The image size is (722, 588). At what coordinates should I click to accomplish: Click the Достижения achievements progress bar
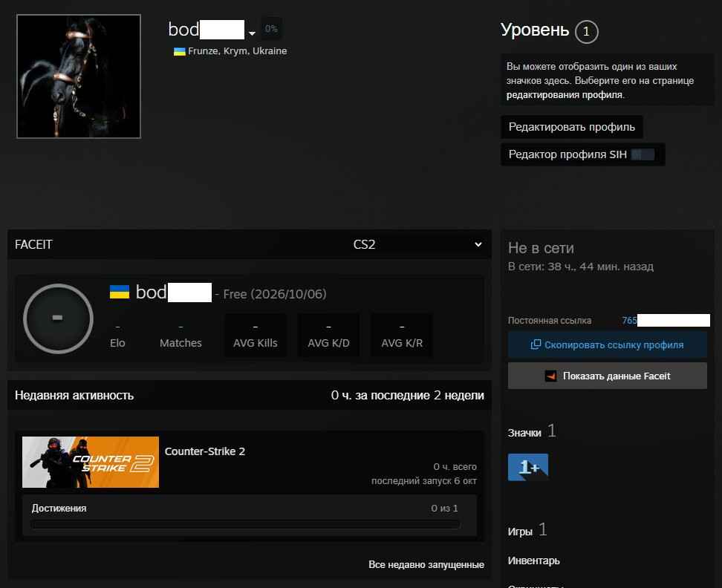coord(245,524)
